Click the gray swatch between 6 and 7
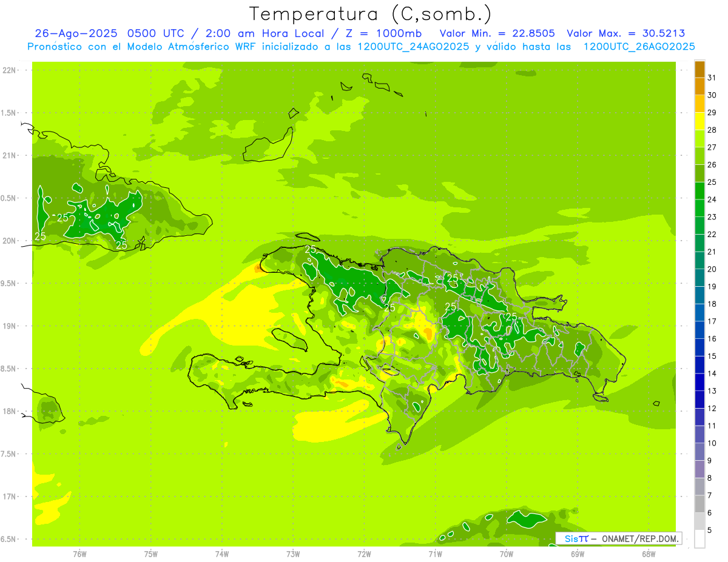This screenshot has width=728, height=562. (x=699, y=504)
